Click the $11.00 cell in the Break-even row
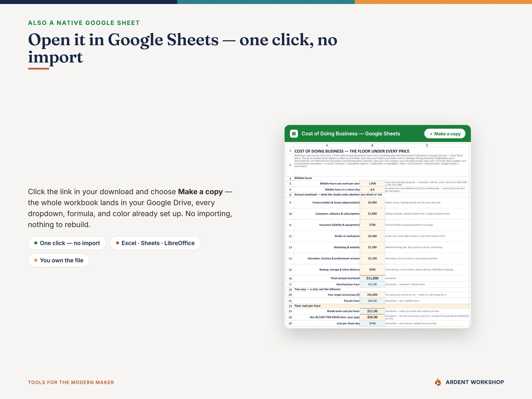This screenshot has width=532, height=399. [372, 311]
